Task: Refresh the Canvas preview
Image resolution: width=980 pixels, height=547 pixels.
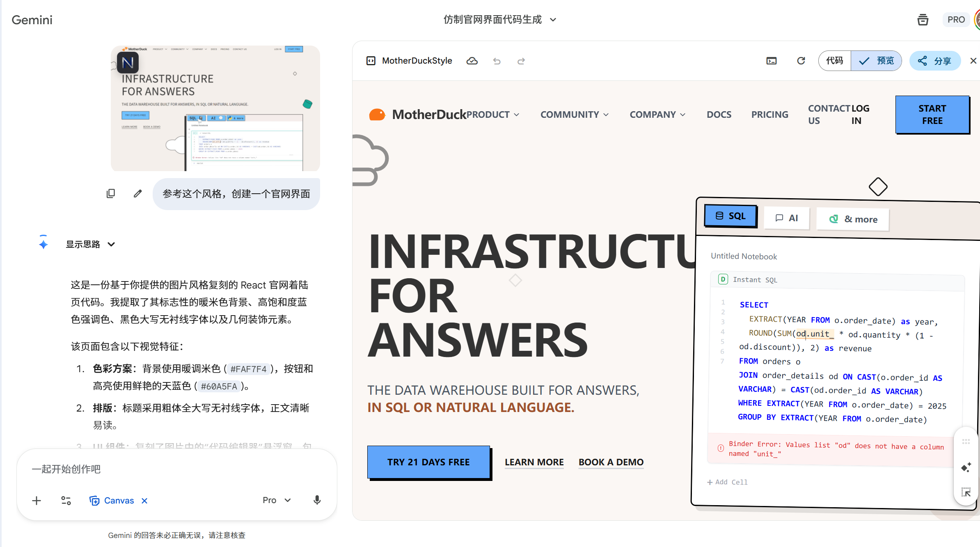Action: [801, 61]
